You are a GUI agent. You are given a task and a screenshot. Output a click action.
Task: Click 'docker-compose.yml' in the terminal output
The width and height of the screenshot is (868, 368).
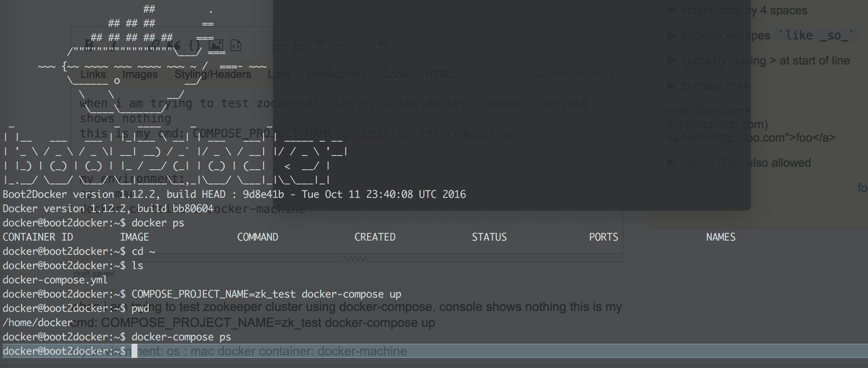(x=55, y=280)
